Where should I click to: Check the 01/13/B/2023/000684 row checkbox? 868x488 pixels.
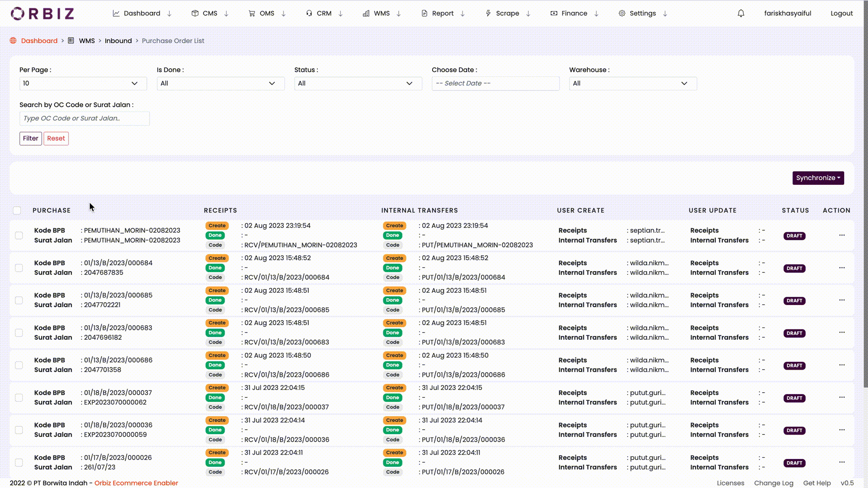click(19, 268)
